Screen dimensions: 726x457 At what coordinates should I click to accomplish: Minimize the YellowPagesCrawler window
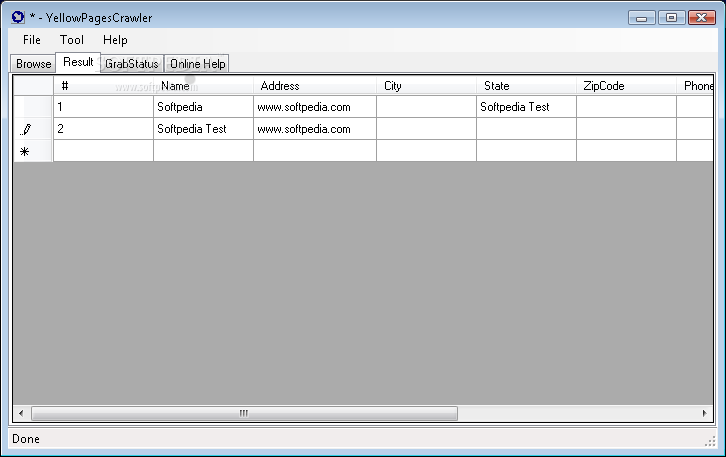[x=641, y=18]
